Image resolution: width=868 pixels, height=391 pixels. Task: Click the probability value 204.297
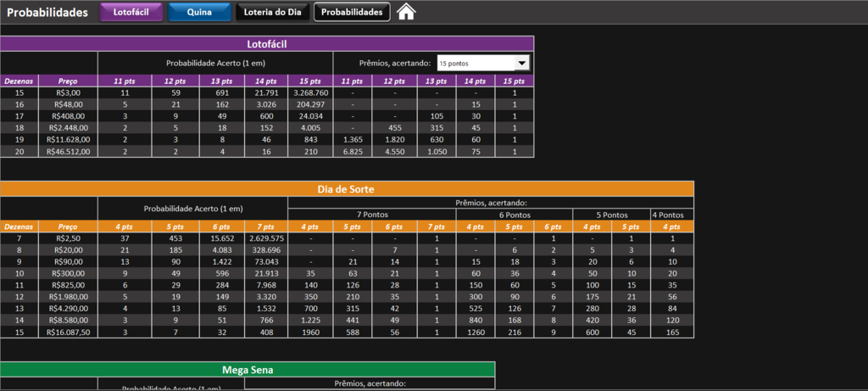pyautogui.click(x=310, y=104)
